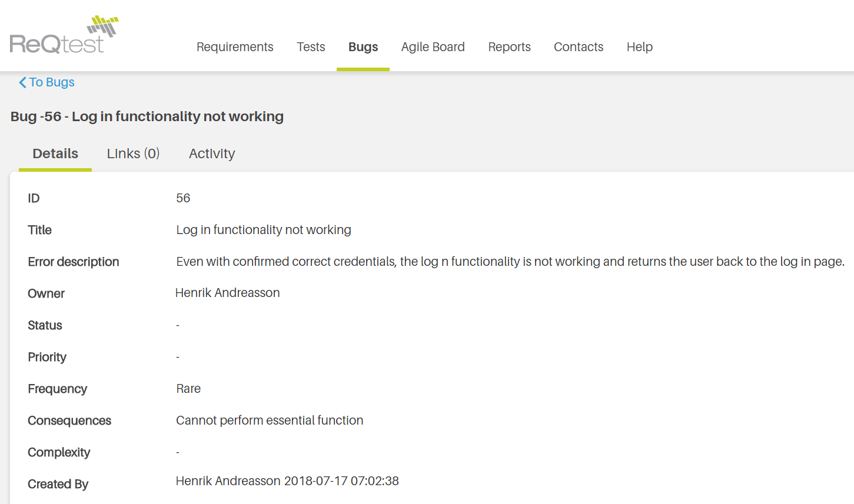
Task: Click the empty Priority value dash
Action: click(x=178, y=357)
